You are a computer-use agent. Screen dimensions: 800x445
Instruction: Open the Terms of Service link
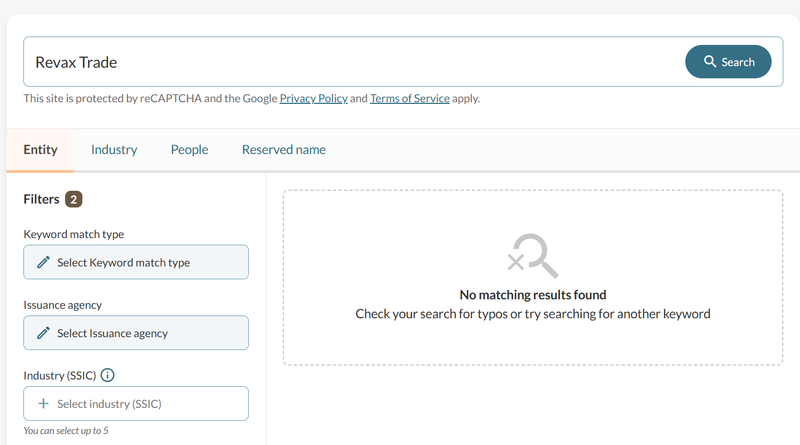point(410,98)
